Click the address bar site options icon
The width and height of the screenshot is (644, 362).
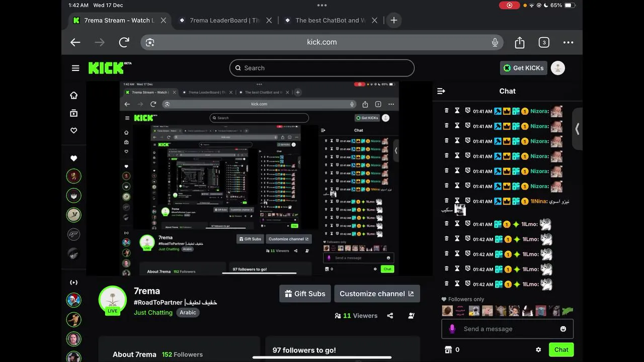point(150,42)
